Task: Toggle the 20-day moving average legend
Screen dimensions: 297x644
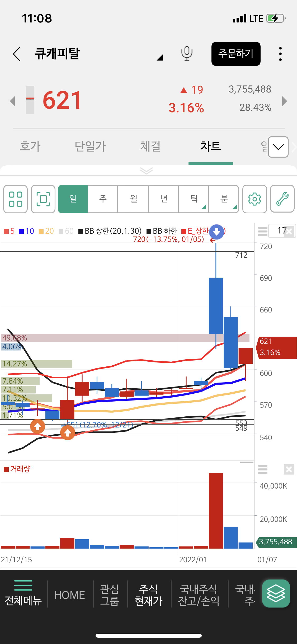Action: tap(46, 231)
